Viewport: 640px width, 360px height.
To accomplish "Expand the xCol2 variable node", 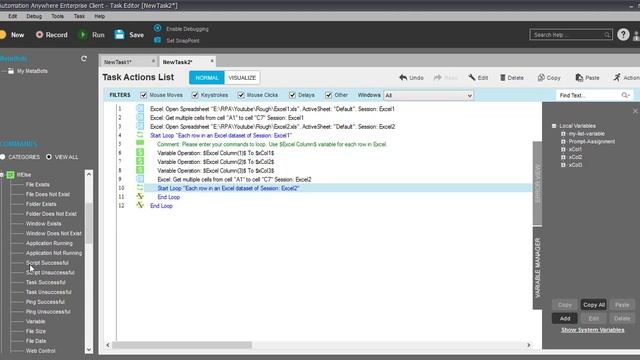I will (563, 157).
